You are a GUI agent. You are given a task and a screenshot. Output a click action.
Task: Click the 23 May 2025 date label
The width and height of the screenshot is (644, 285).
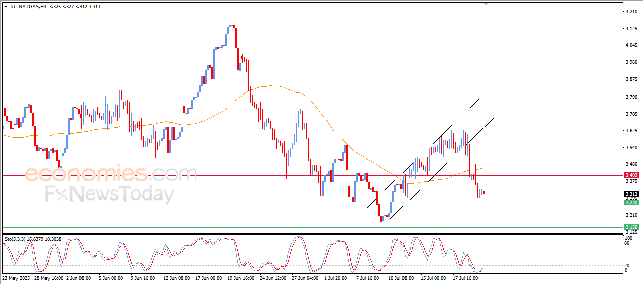(x=16, y=277)
